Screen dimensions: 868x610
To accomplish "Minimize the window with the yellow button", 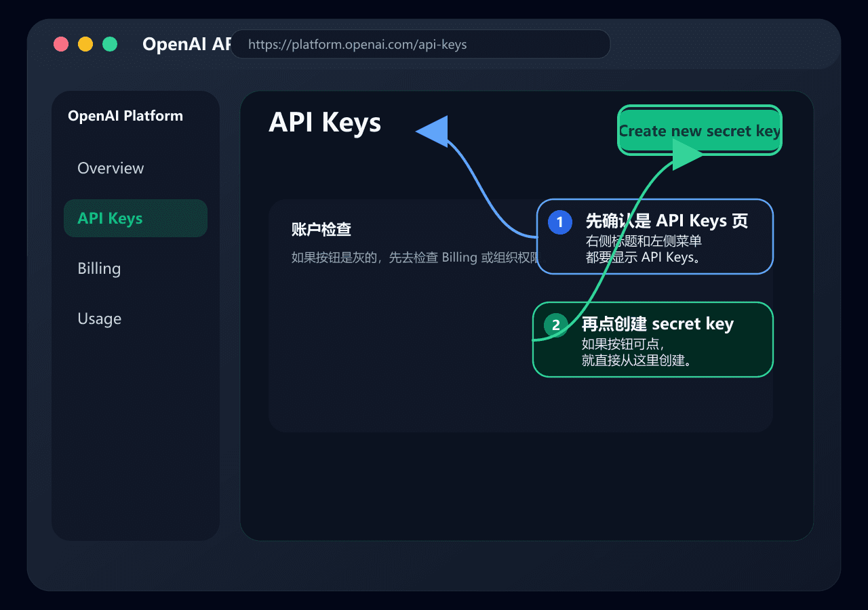I will click(x=85, y=44).
